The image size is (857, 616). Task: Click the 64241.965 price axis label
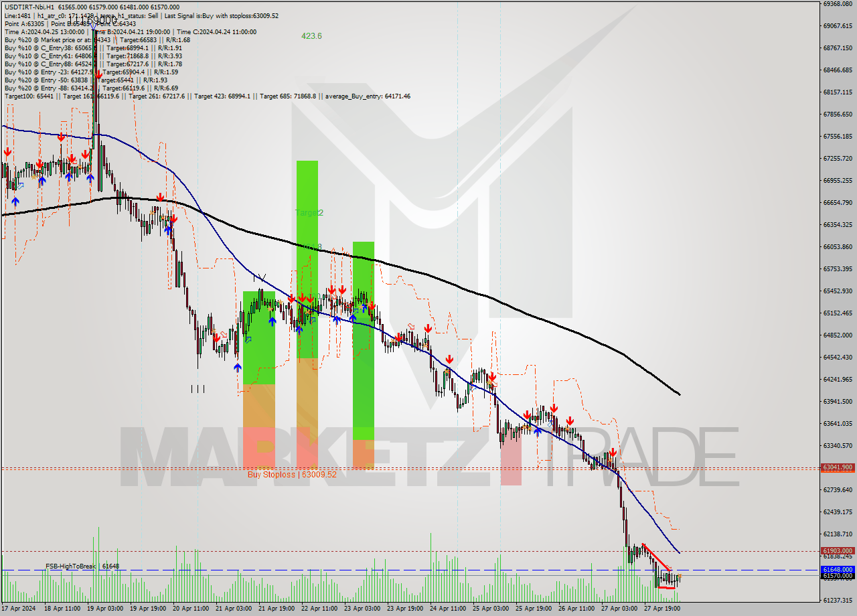(x=838, y=379)
